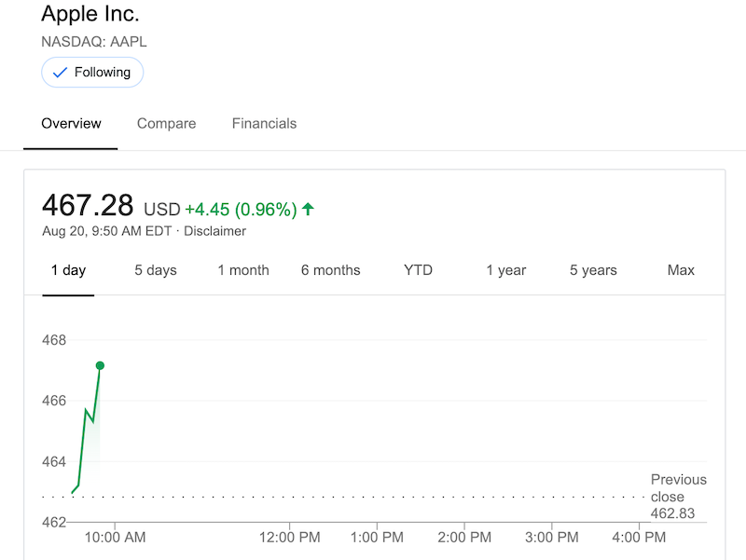Switch to the Overview tab
Screen dimensions: 746x560
click(x=71, y=123)
